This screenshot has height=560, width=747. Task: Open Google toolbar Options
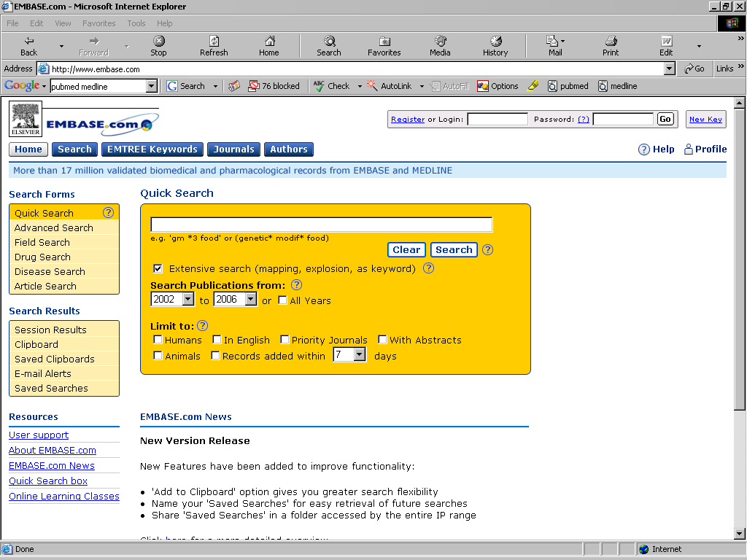pyautogui.click(x=498, y=86)
